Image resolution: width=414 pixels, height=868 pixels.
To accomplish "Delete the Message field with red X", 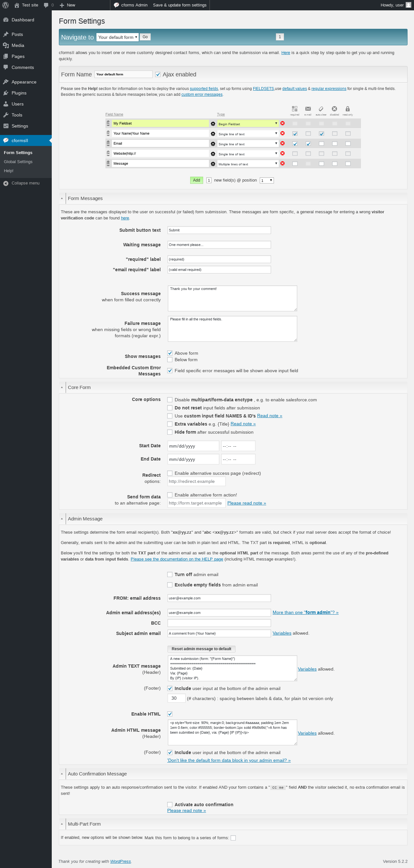I will [x=282, y=163].
